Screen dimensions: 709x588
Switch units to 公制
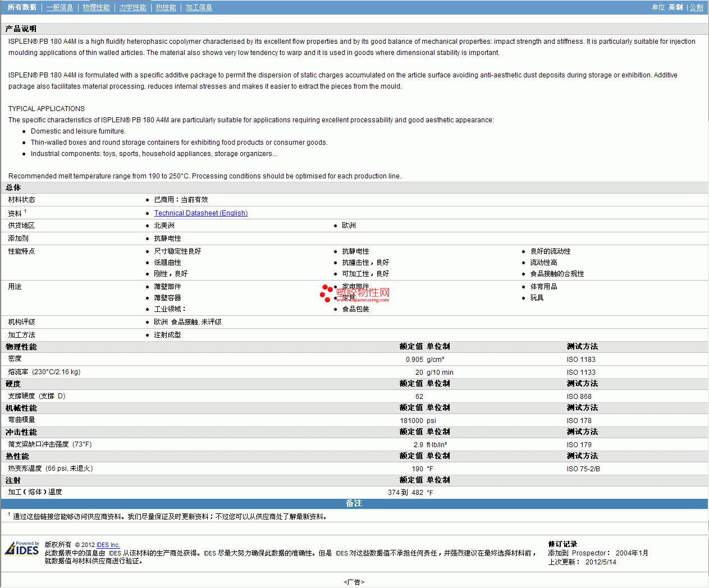696,7
